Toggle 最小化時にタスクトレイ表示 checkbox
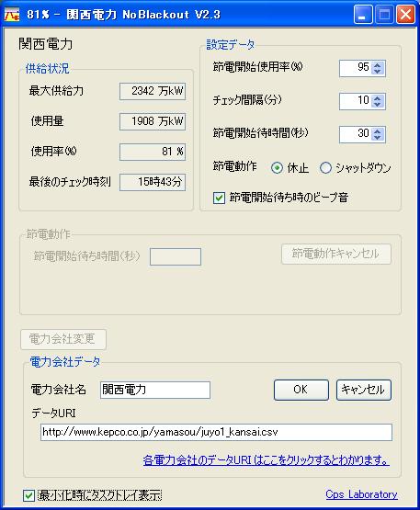Screen dimensions: 420x510 click(28, 495)
